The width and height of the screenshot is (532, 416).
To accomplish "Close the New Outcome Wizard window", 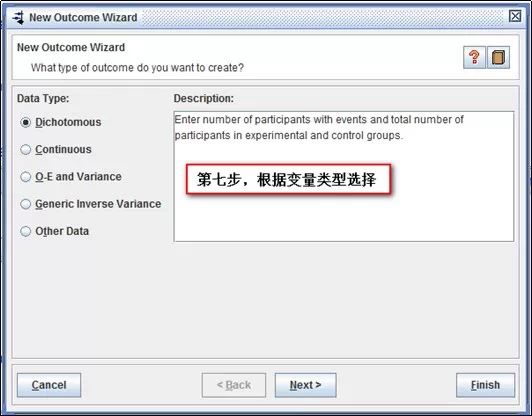I will (x=515, y=16).
